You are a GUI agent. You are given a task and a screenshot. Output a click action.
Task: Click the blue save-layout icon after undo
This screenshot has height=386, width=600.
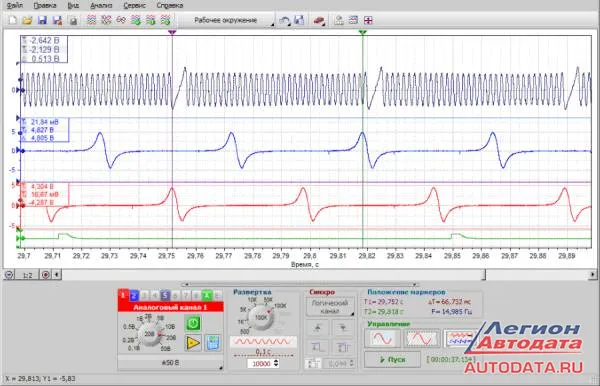(298, 20)
